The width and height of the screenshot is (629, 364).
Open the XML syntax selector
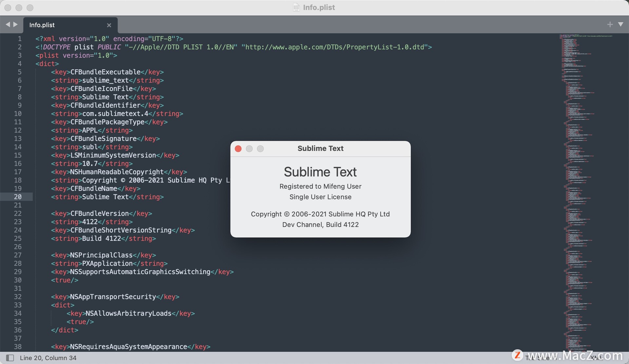[597, 358]
